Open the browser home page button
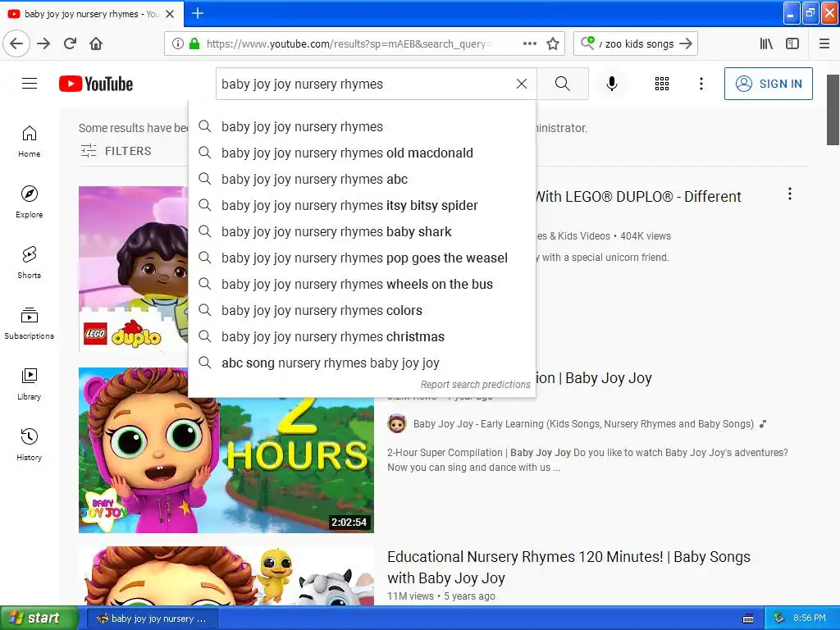 (96, 43)
